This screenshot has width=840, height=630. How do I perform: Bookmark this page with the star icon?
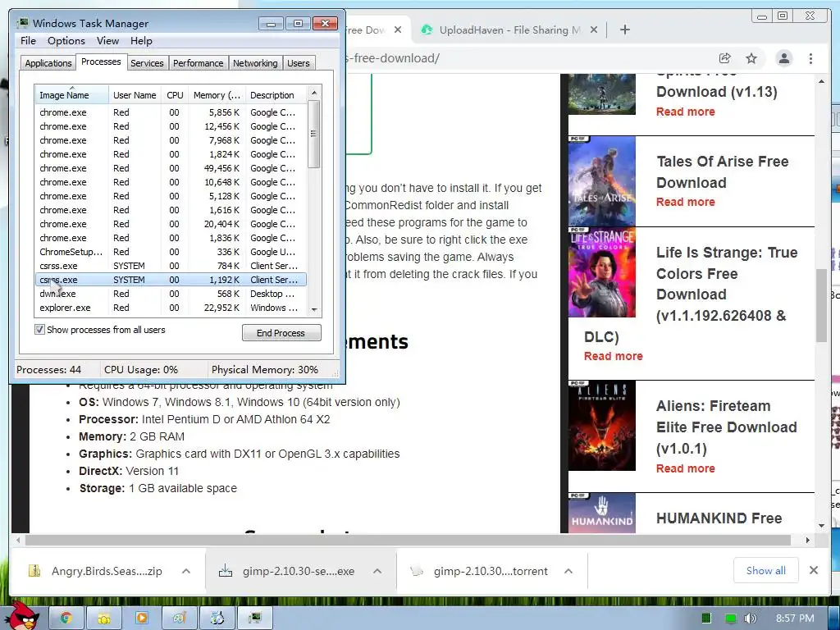coord(751,58)
